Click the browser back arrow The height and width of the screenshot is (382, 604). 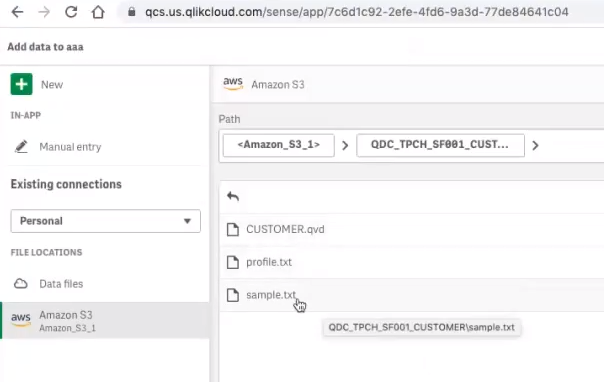[17, 12]
